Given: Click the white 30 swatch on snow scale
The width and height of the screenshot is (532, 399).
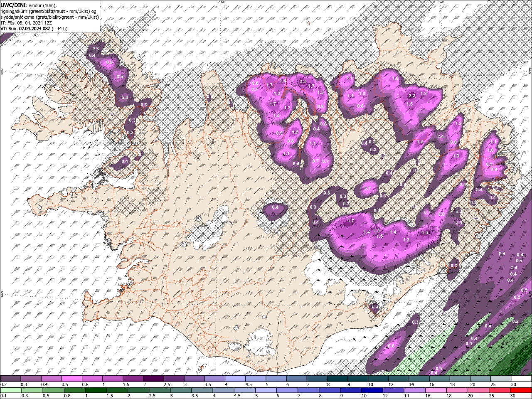Looking at the screenshot, I should [x=522, y=379].
